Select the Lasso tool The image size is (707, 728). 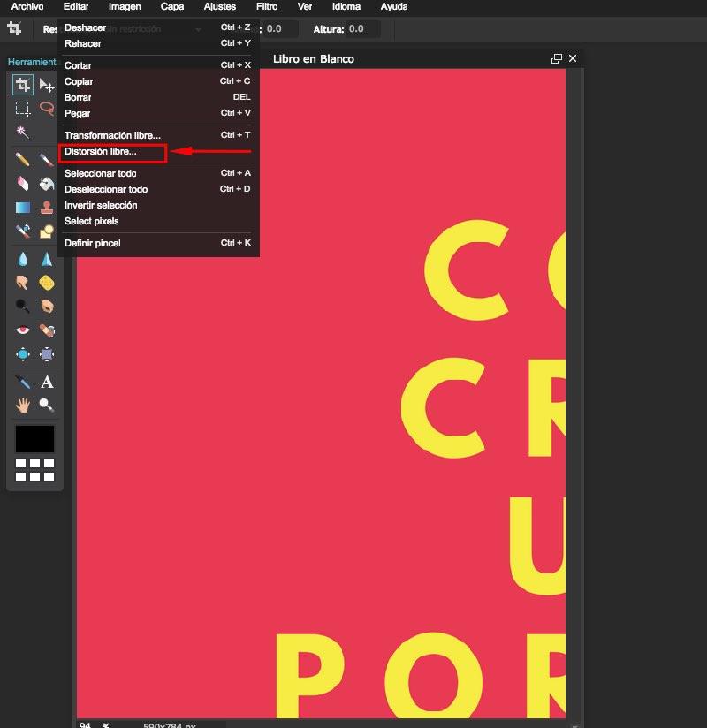tap(47, 109)
